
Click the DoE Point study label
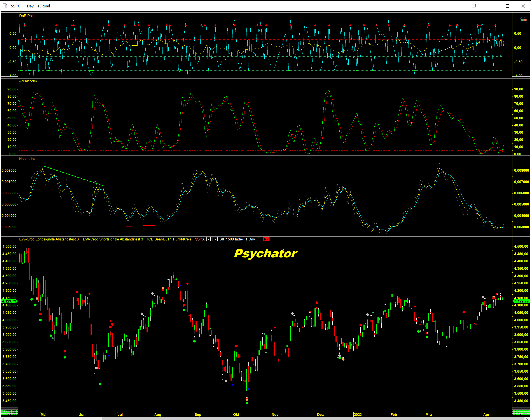pos(27,16)
